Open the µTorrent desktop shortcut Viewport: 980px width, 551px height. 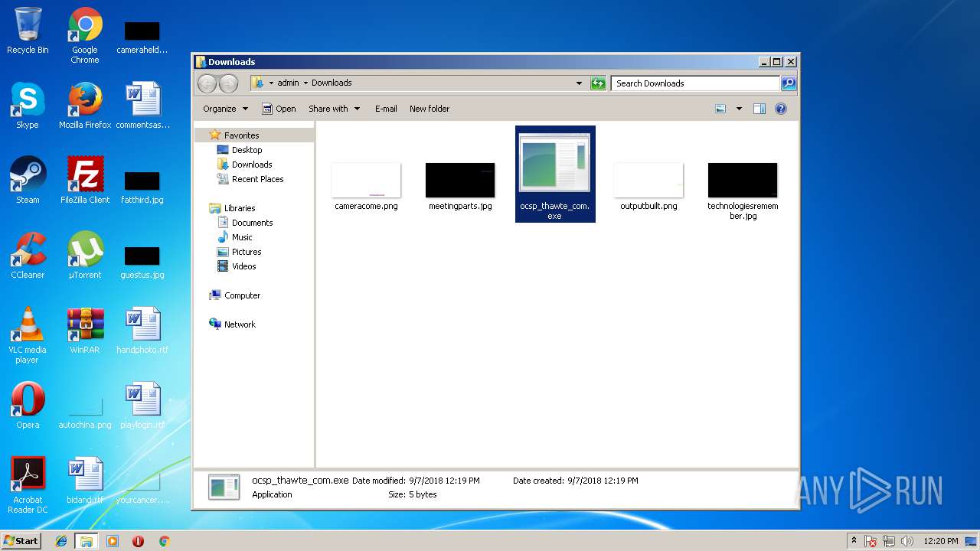(85, 256)
